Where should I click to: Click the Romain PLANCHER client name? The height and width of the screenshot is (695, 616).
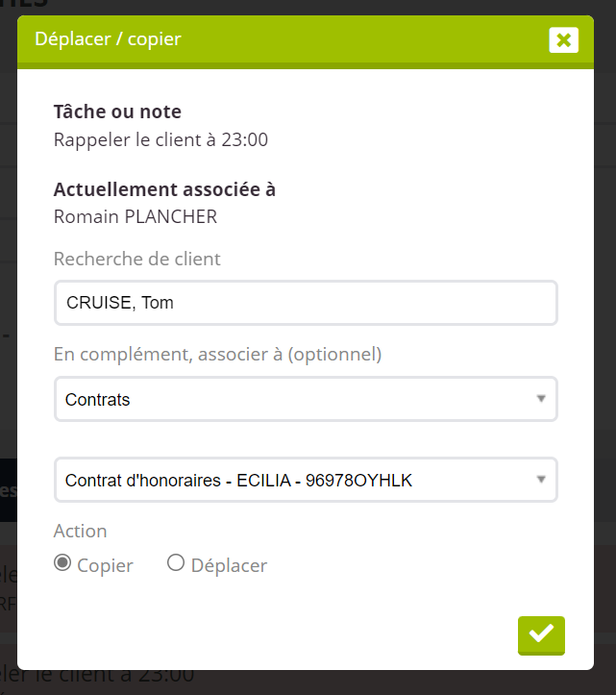click(x=136, y=216)
